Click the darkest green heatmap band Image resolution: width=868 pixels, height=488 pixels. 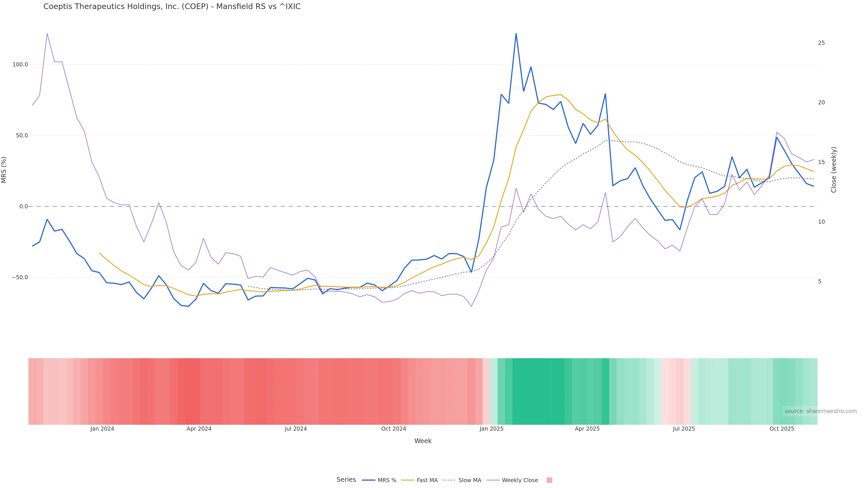(538, 391)
